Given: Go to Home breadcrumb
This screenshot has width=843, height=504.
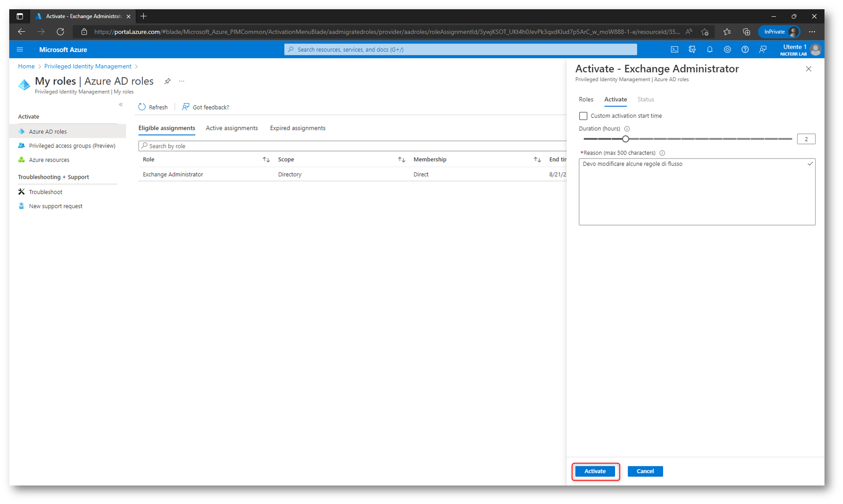Looking at the screenshot, I should pos(26,66).
